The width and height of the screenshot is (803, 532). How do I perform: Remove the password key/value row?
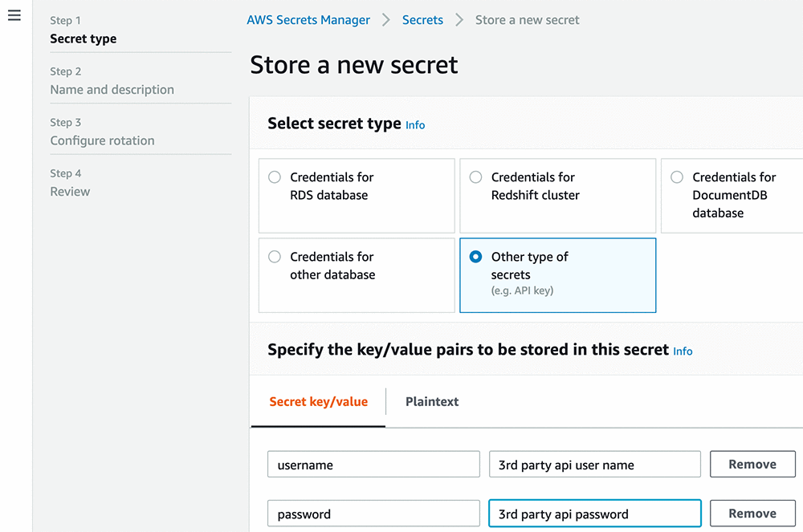(x=752, y=514)
